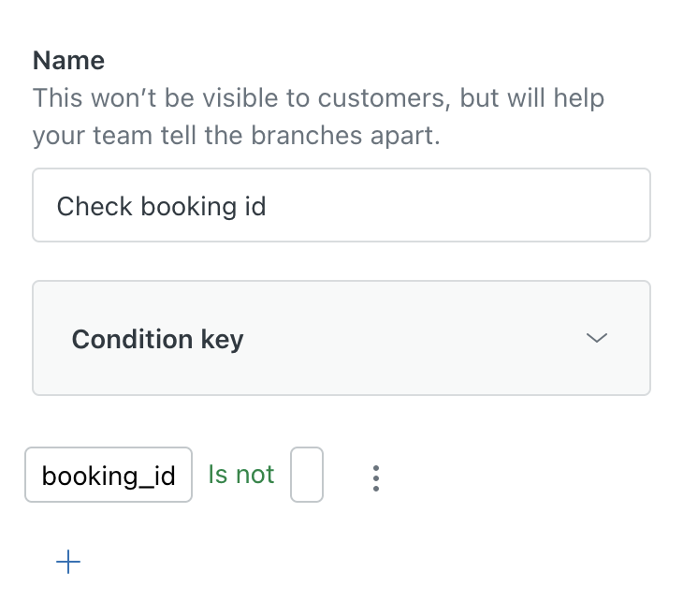Toggle the Condition key panel header
683x616 pixels.
341,338
